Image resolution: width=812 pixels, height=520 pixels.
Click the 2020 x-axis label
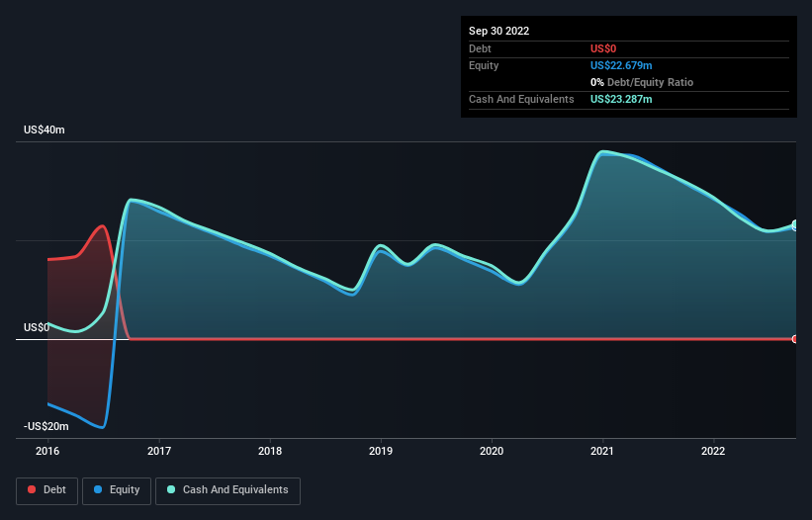492,451
